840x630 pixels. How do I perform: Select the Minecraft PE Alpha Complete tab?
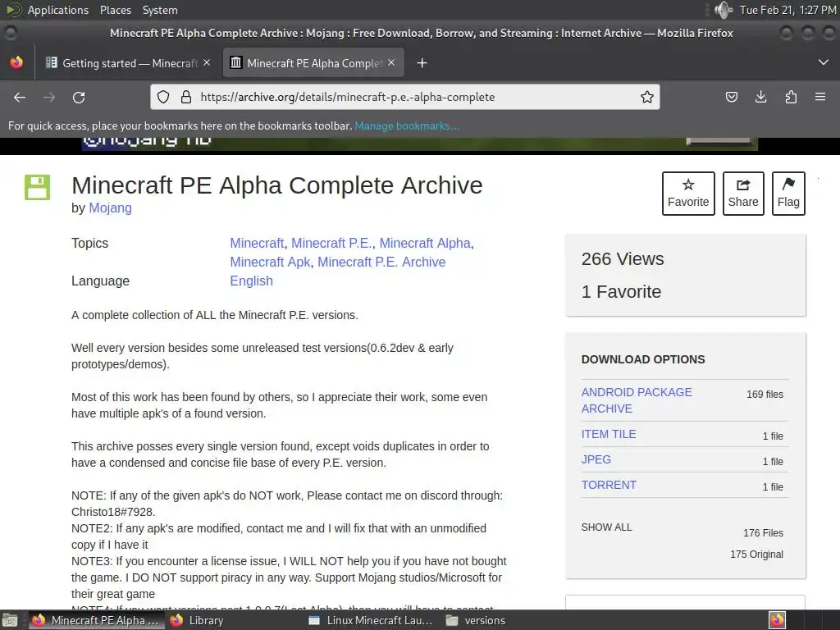[x=313, y=63]
